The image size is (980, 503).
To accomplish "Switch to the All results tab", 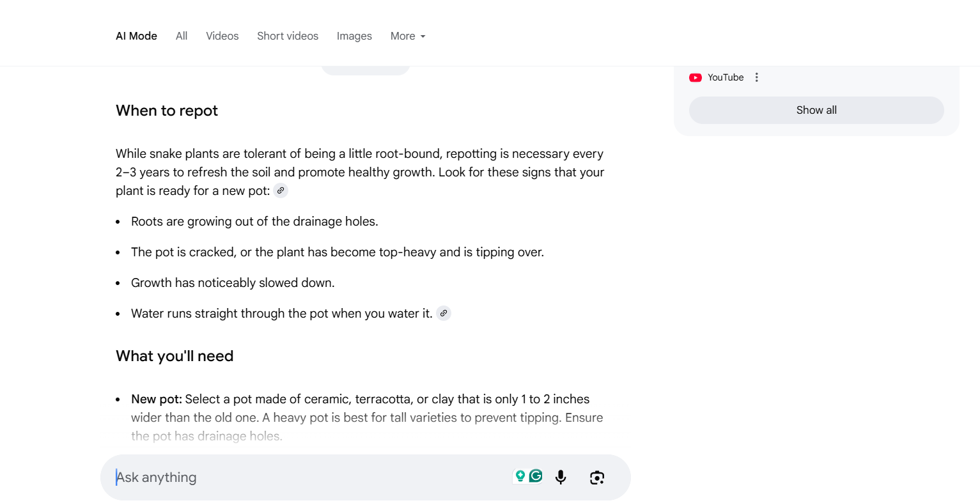I will tap(182, 36).
